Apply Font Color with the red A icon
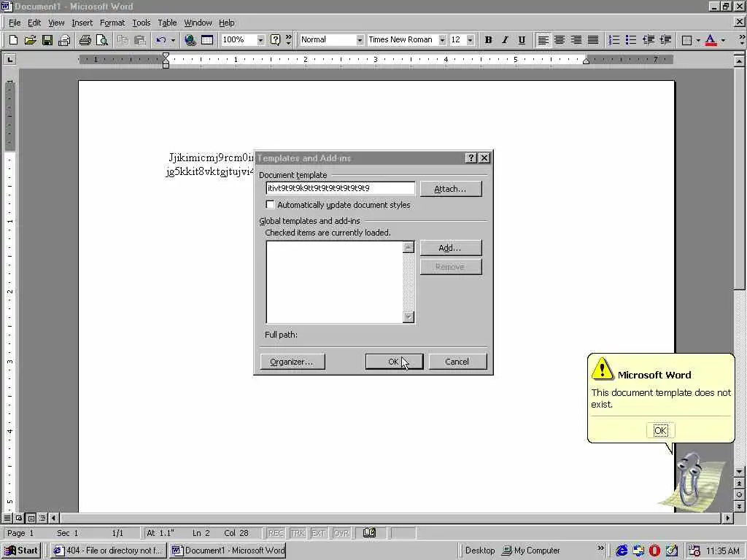747x560 pixels. pyautogui.click(x=711, y=40)
